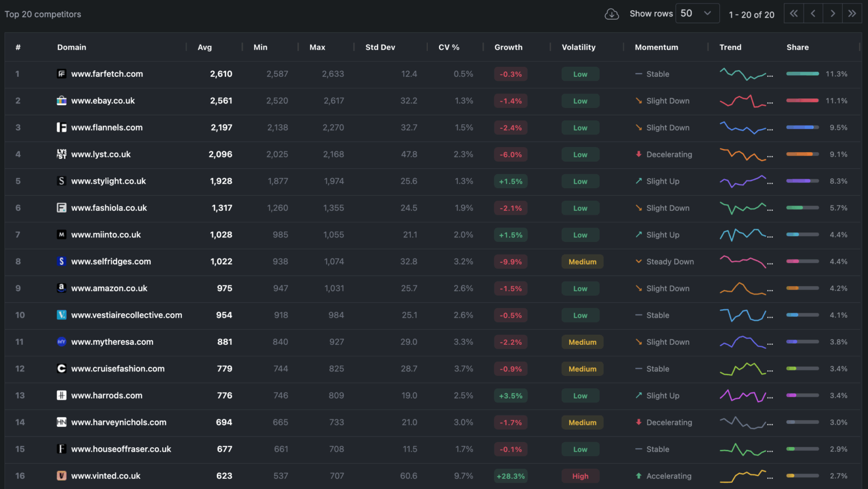Open the www.harrods.com domain link

107,396
